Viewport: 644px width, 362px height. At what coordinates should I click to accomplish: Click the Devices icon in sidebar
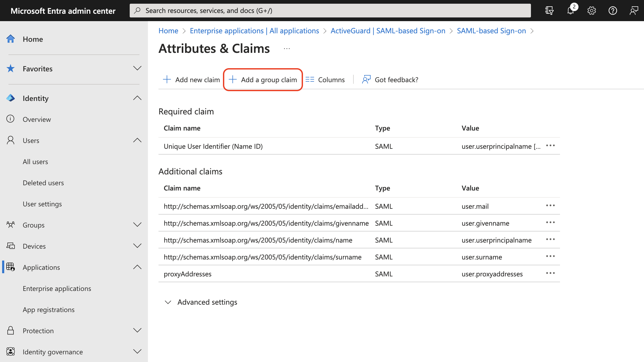(11, 246)
